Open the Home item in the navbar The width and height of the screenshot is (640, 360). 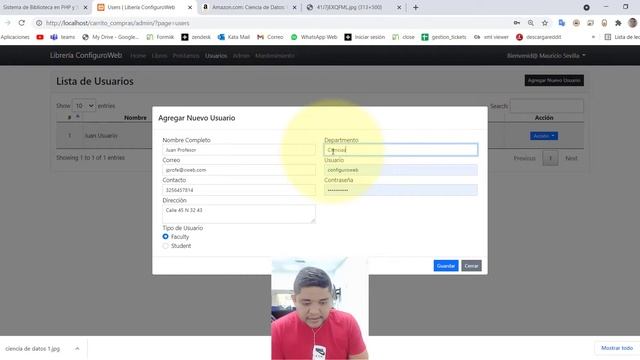[138, 56]
